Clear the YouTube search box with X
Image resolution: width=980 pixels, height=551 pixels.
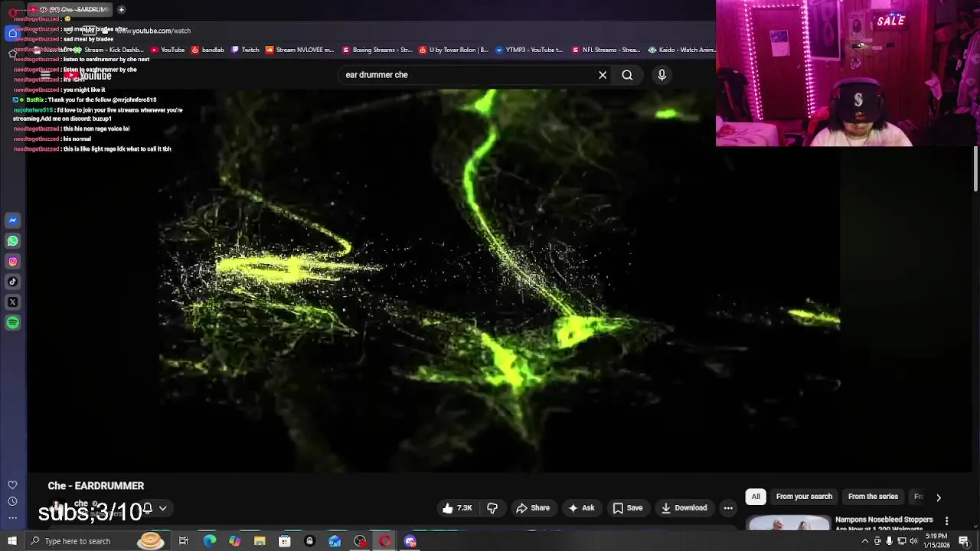pos(603,75)
